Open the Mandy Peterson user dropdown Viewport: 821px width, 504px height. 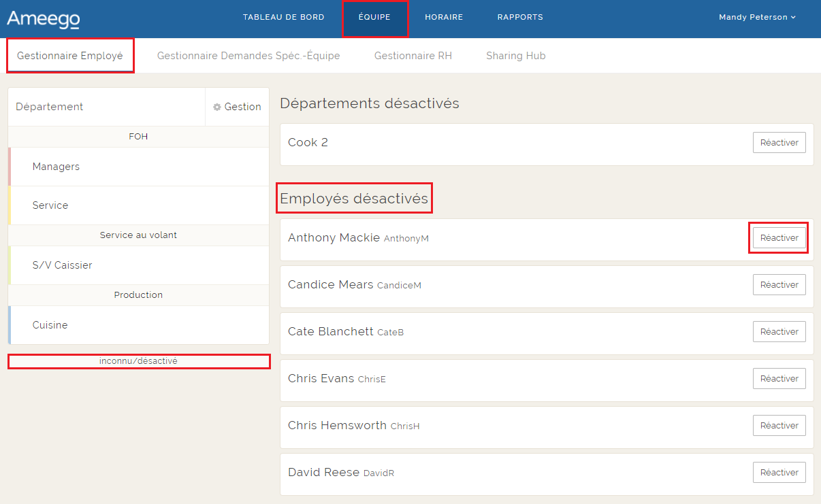coord(757,18)
